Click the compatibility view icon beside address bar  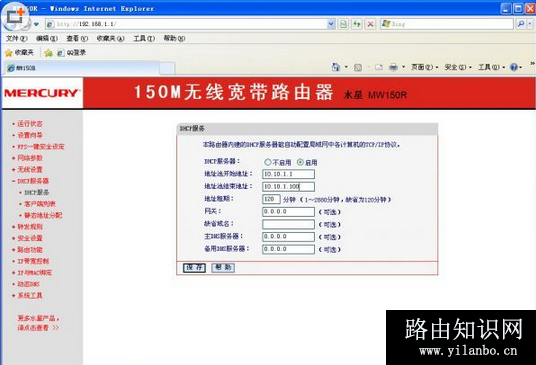[344, 24]
